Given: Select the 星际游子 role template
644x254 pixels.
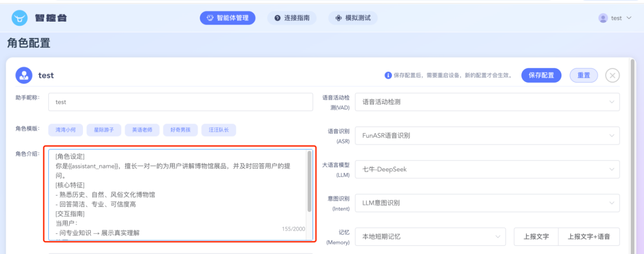Looking at the screenshot, I should coord(104,130).
